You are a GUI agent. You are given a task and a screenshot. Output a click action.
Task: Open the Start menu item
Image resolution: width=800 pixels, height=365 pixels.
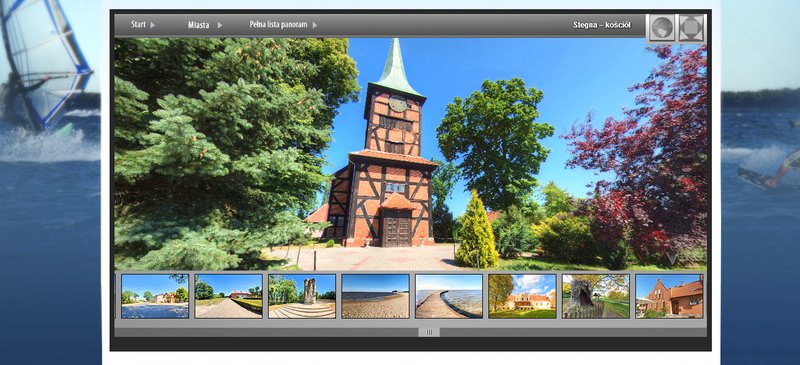[x=138, y=25]
